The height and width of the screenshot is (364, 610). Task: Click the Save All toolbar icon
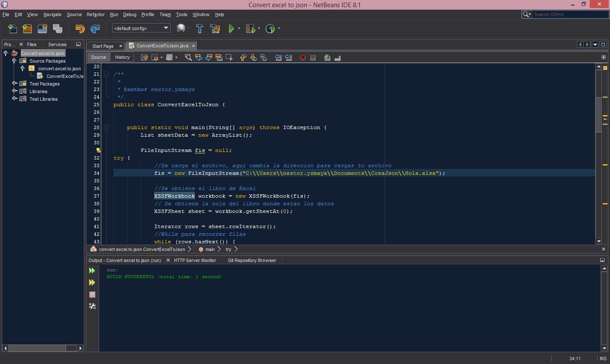coord(58,29)
